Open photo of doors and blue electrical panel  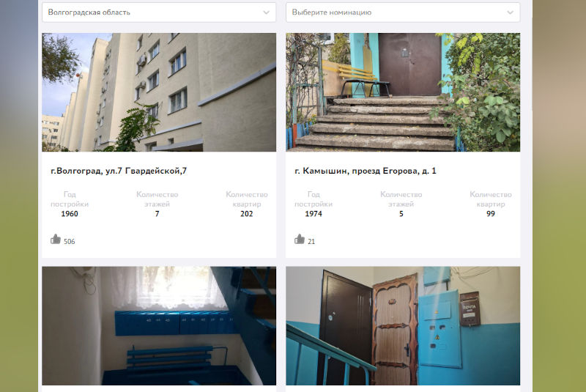[403, 325]
